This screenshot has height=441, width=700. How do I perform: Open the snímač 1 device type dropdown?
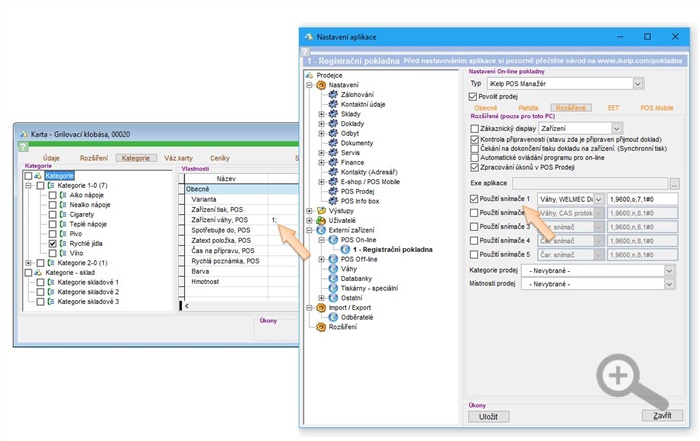(598, 199)
